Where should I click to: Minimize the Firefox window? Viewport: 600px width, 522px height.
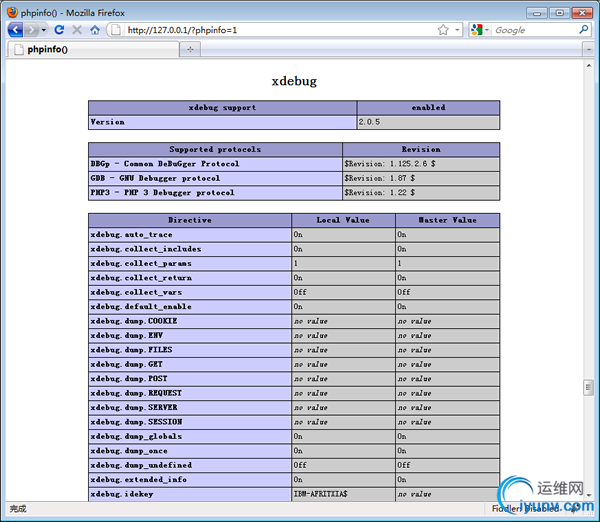pyautogui.click(x=537, y=13)
